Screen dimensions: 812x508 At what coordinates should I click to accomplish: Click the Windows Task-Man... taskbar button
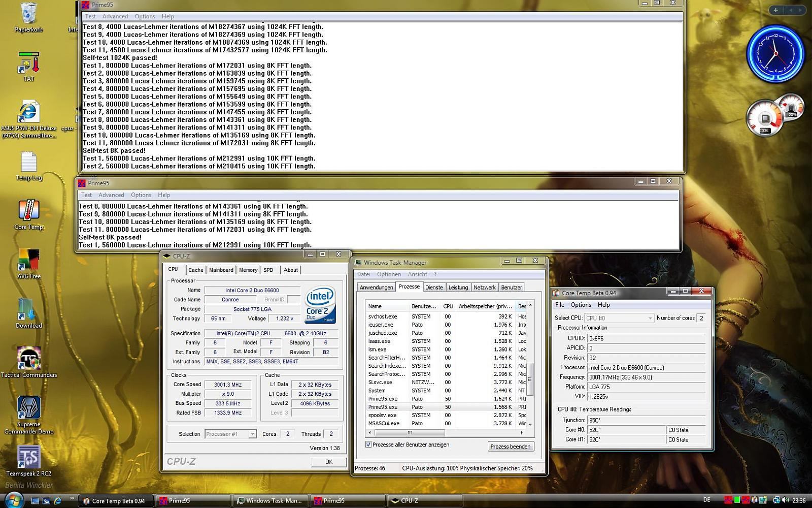pos(272,501)
